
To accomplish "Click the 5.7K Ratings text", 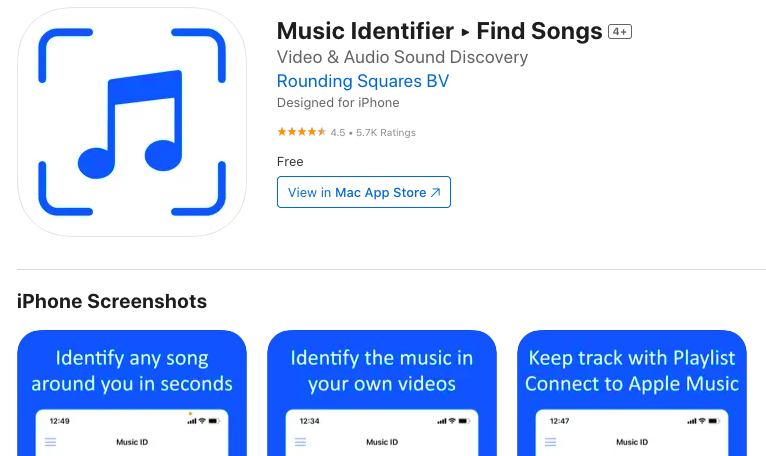I will coord(385,132).
